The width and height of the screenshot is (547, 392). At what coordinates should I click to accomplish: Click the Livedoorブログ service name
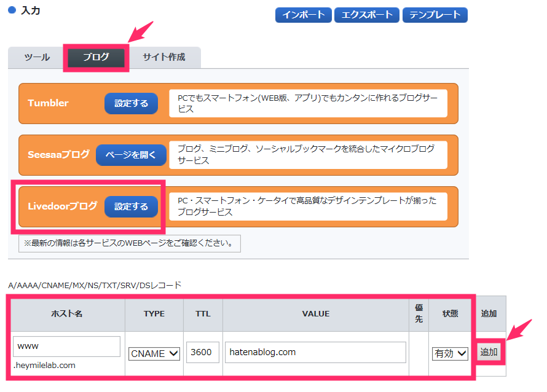(x=63, y=206)
